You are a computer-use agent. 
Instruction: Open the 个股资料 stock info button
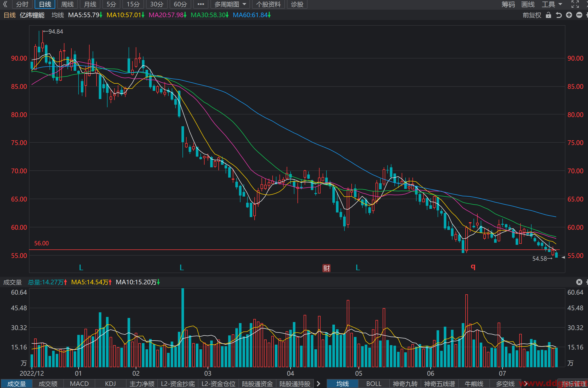pos(268,4)
